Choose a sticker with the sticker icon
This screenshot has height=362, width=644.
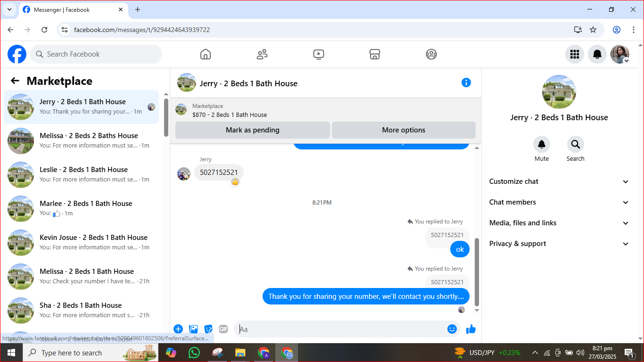tap(208, 329)
